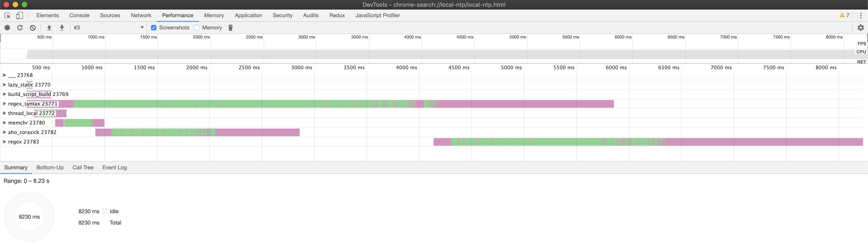Click the trash collect garbage icon
Image resolution: width=868 pixels, height=244 pixels.
[x=231, y=28]
